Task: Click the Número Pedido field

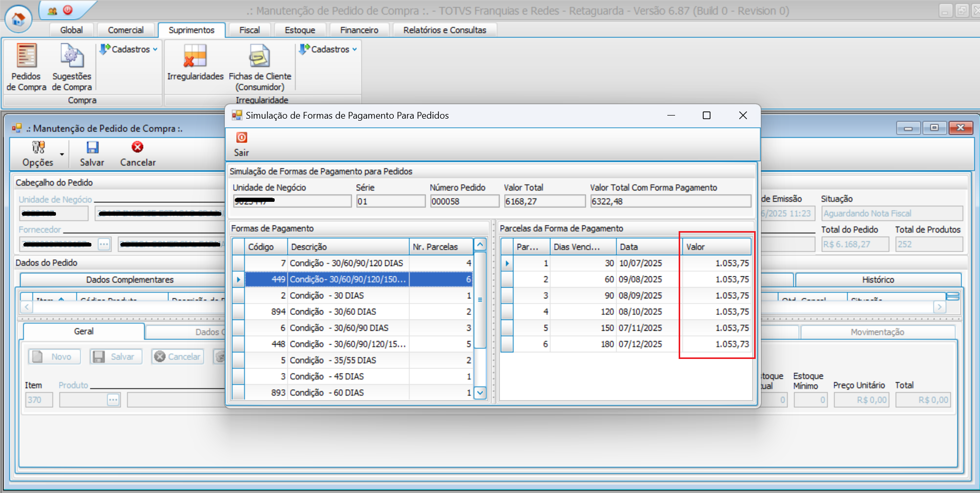Action: [465, 201]
